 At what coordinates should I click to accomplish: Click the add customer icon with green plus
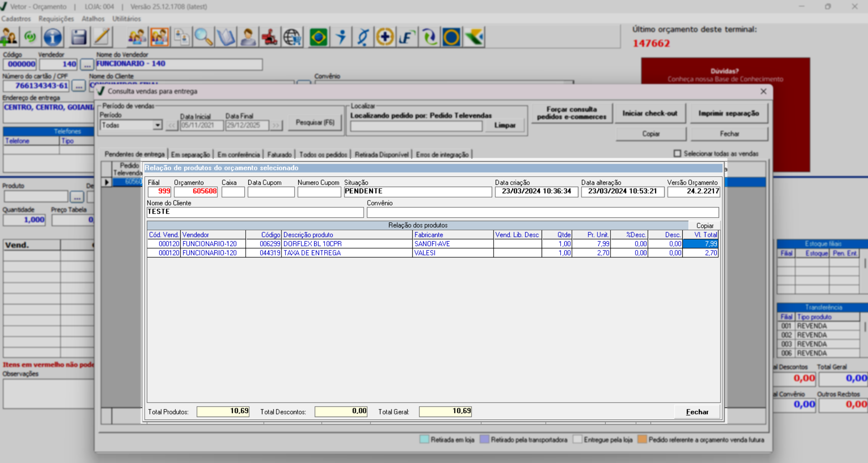click(x=9, y=37)
